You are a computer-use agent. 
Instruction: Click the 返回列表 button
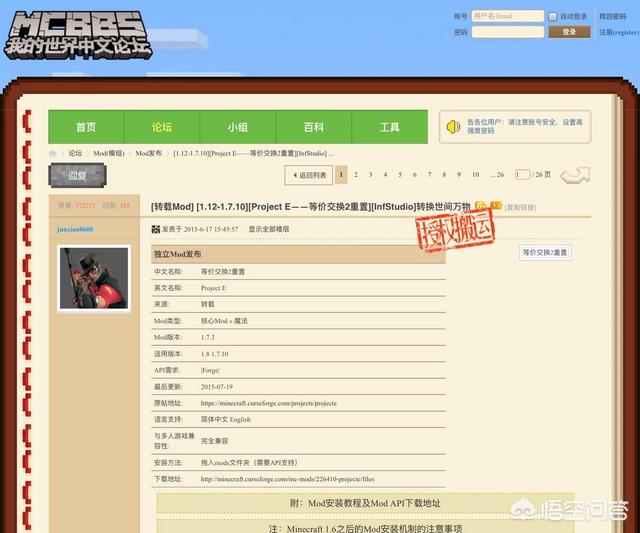coord(309,175)
